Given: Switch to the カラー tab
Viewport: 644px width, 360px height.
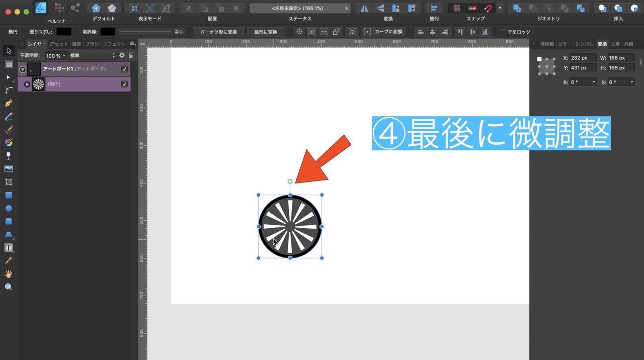Looking at the screenshot, I should [565, 44].
